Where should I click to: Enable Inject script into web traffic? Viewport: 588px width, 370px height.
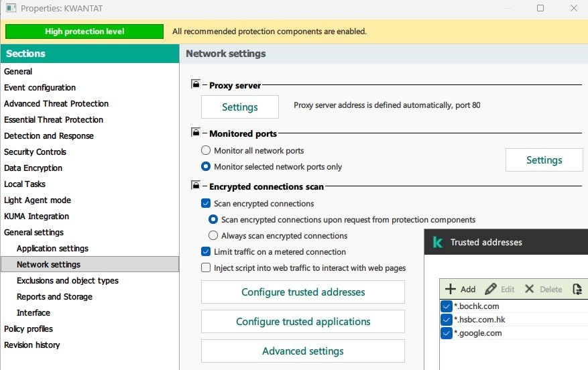(x=207, y=268)
